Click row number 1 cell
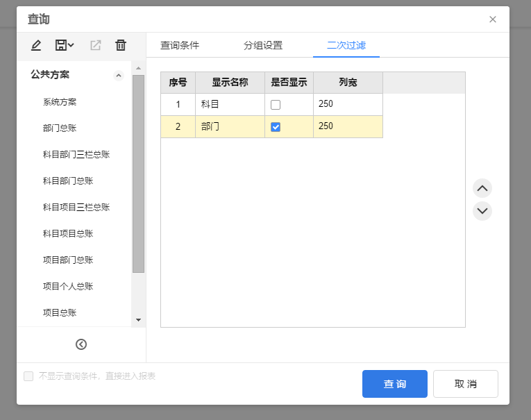 178,104
